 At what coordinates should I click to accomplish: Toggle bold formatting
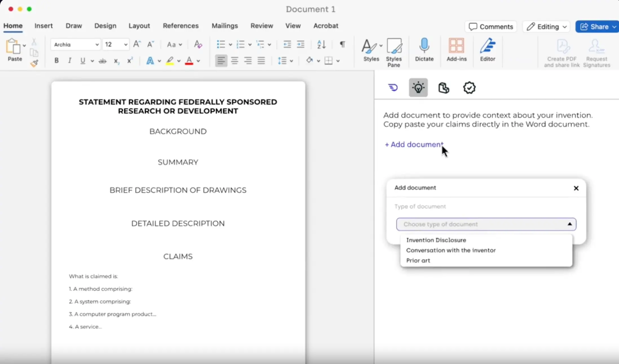point(56,61)
